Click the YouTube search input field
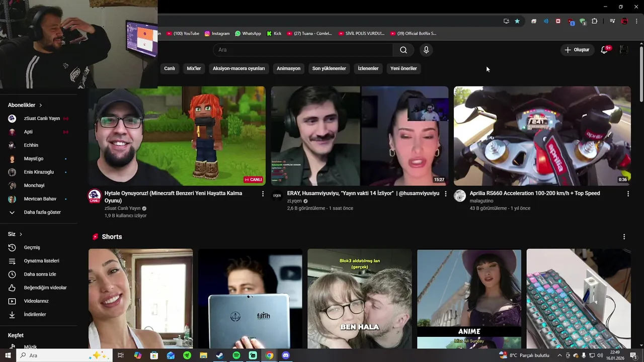The width and height of the screenshot is (644, 362). point(303,50)
